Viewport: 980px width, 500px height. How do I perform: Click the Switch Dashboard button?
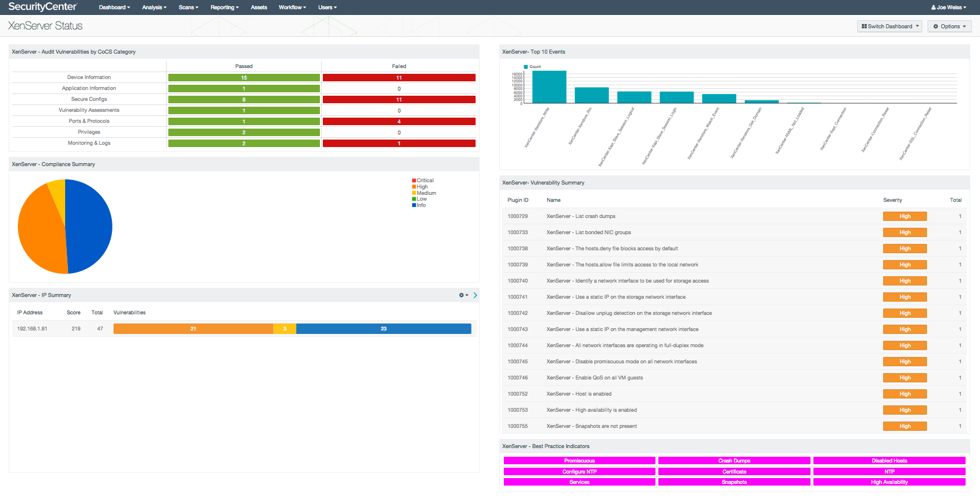(889, 27)
